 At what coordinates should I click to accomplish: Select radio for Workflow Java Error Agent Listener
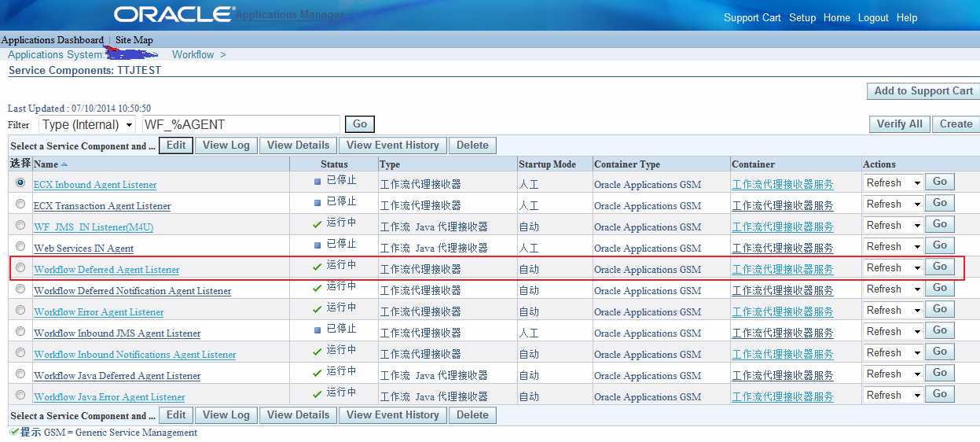coord(20,395)
